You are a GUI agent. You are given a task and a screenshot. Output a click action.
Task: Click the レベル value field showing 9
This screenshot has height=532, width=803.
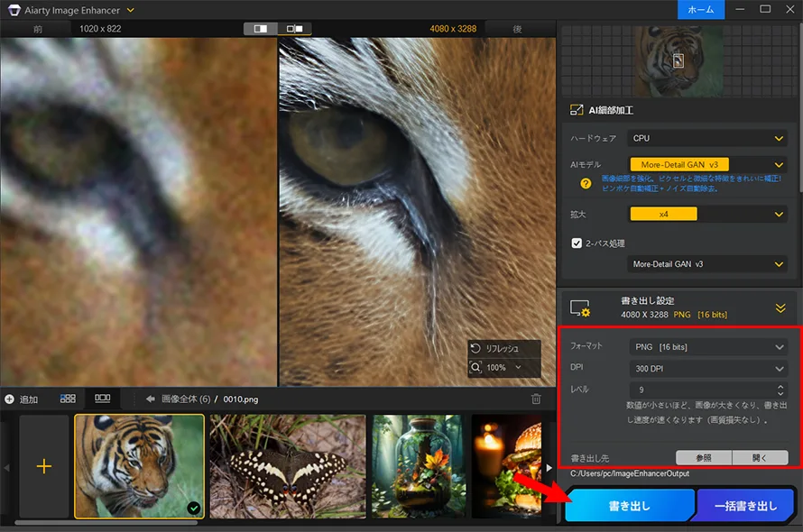point(702,390)
